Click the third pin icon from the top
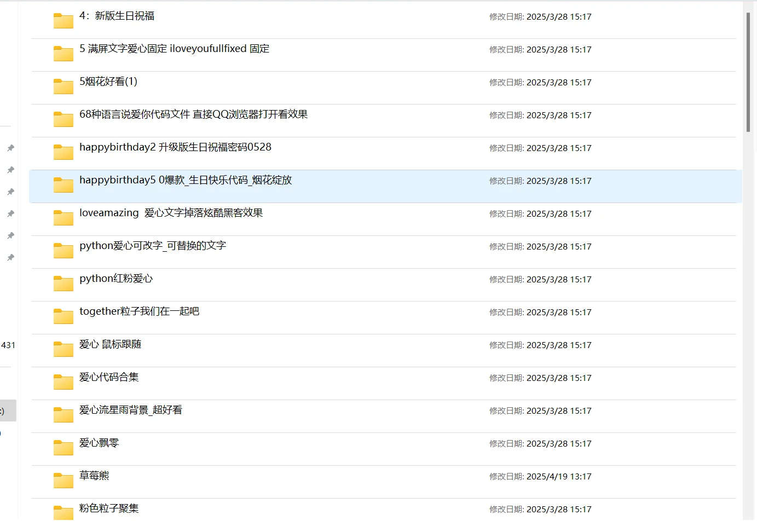The width and height of the screenshot is (757, 532). pyautogui.click(x=10, y=192)
